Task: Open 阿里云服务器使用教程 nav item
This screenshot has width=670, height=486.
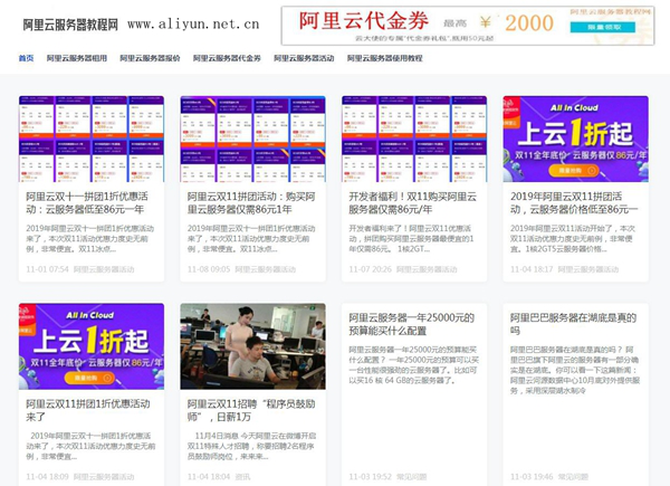Action: pyautogui.click(x=385, y=58)
